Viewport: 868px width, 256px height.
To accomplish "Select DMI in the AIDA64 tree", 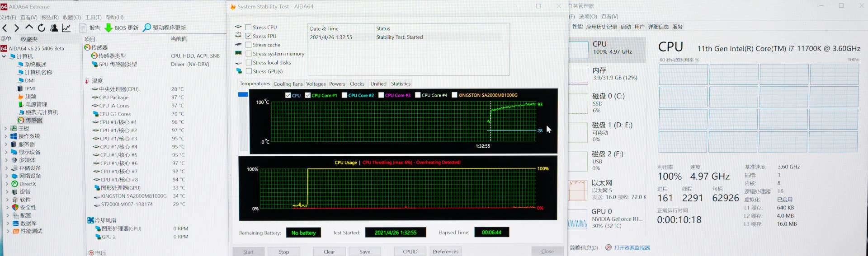I will click(26, 80).
